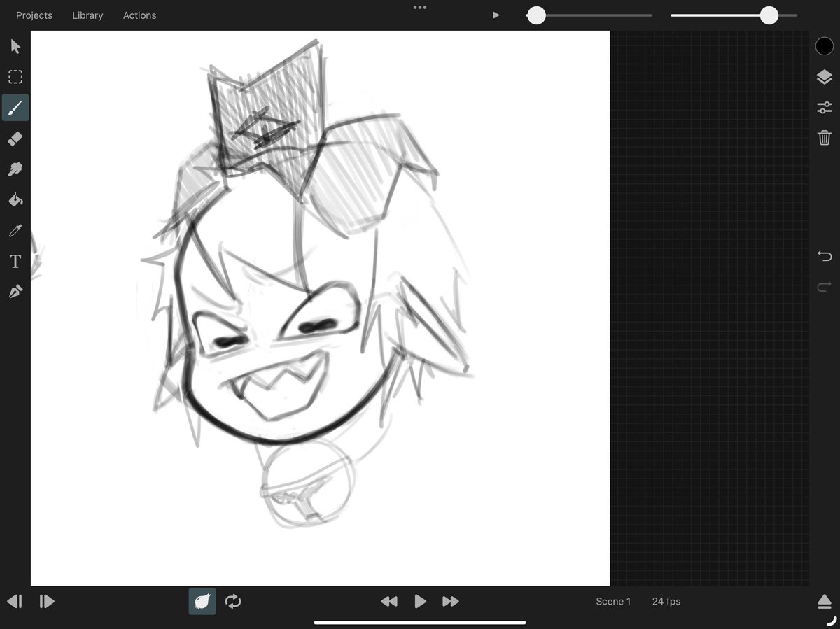
Task: Select the Smudge tool
Action: point(15,169)
